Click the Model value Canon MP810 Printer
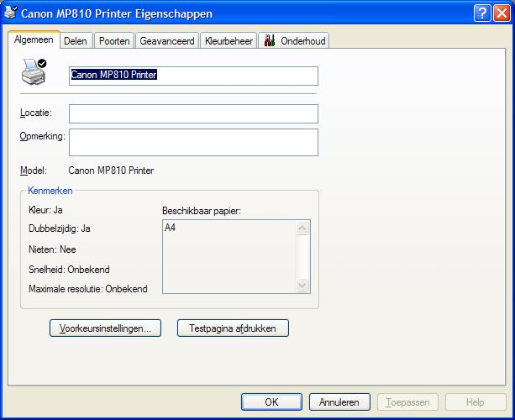This screenshot has height=420, width=515. [111, 171]
